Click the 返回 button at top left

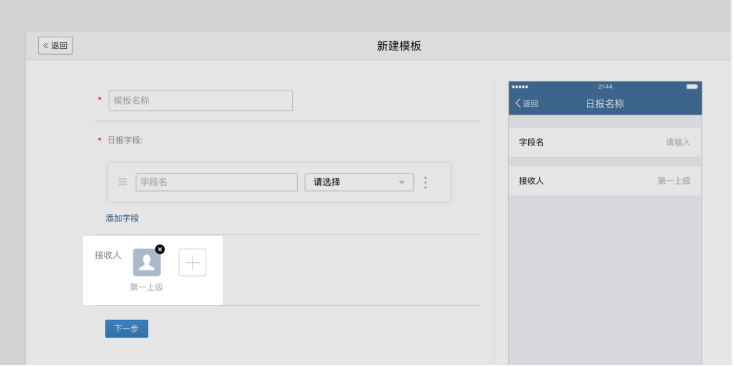coord(55,45)
